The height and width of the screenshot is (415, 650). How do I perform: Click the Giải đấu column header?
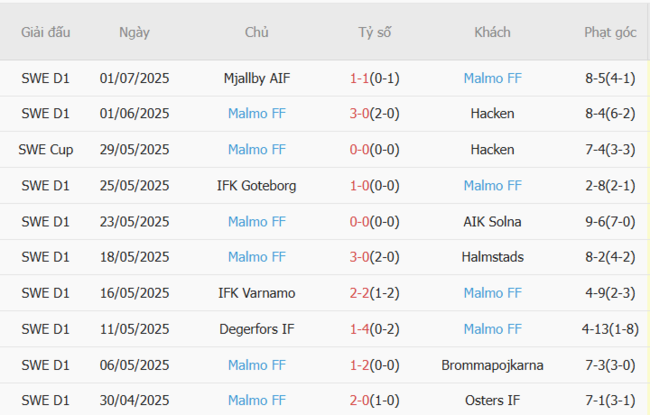coord(45,32)
